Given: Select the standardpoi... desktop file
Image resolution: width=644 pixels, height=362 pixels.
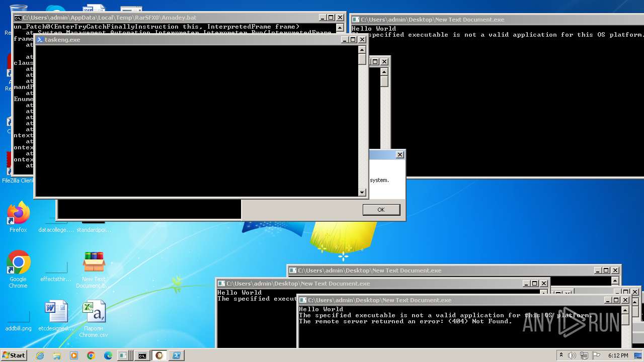Looking at the screenshot, I should [94, 226].
